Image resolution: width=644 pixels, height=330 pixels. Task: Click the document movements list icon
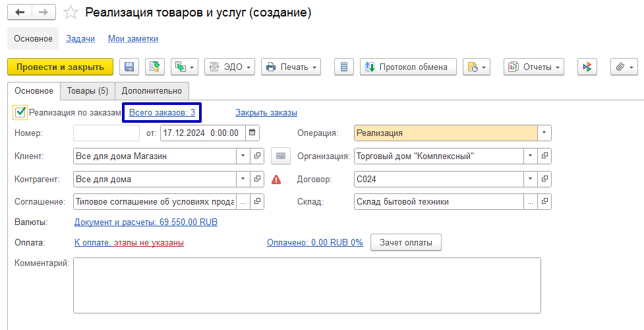[x=344, y=67]
